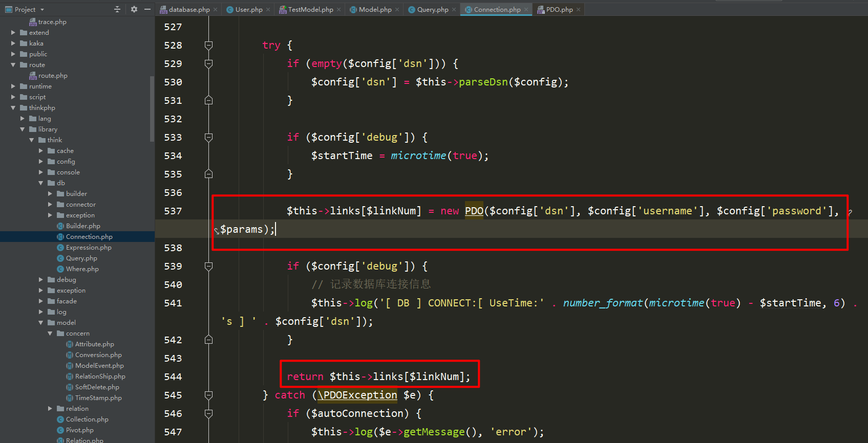Screen dimensions: 868x443
Task: Select Where.php class icon in tree
Action: point(60,269)
